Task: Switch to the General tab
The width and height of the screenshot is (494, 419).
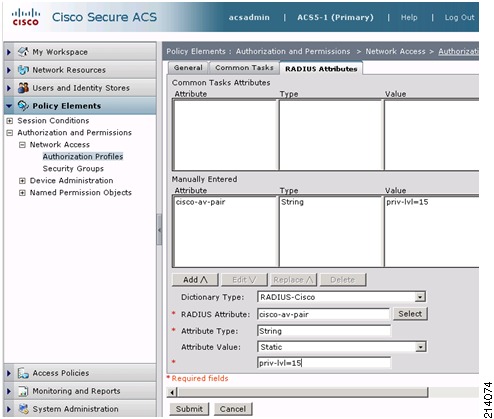Action: click(x=188, y=68)
